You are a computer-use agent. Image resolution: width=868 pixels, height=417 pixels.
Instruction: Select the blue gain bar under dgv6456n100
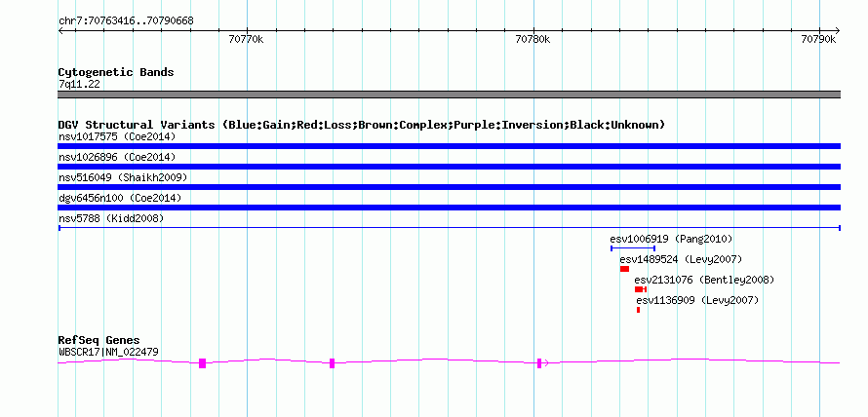pos(449,208)
